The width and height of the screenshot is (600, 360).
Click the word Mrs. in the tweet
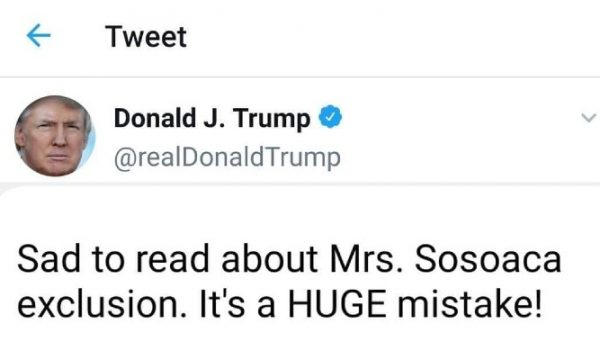(x=366, y=259)
